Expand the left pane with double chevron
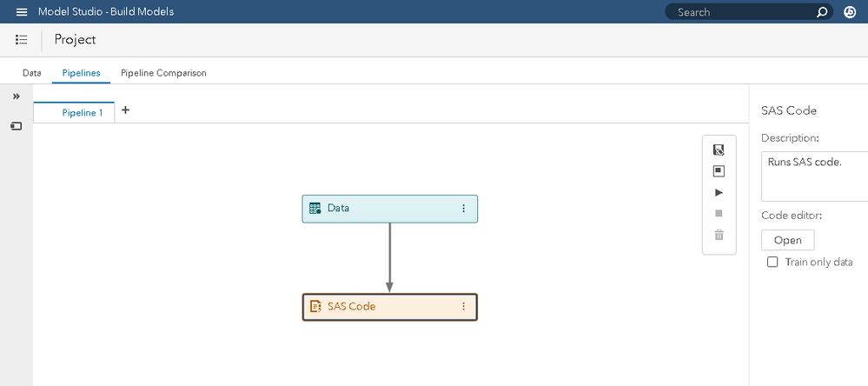868x386 pixels. 16,96
